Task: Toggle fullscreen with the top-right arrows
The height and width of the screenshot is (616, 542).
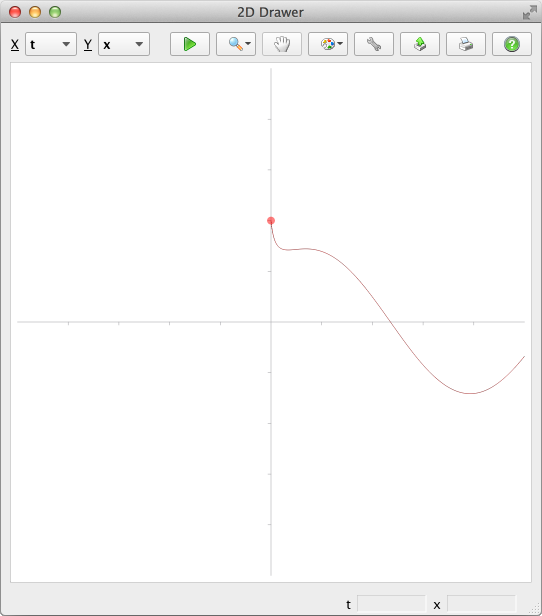Action: coord(529,12)
